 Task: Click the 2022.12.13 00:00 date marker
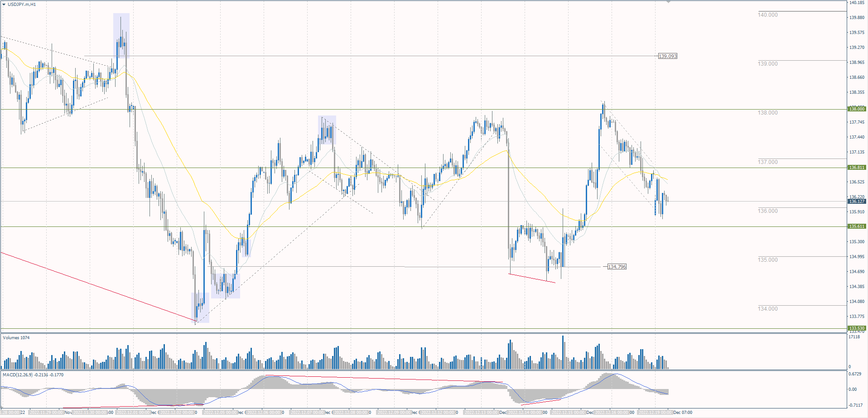click(x=482, y=413)
